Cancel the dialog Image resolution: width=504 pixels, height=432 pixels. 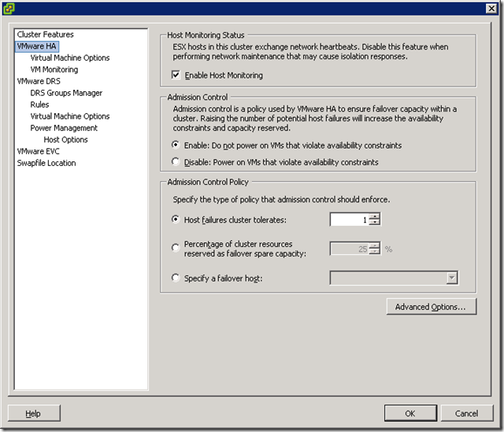pyautogui.click(x=467, y=413)
